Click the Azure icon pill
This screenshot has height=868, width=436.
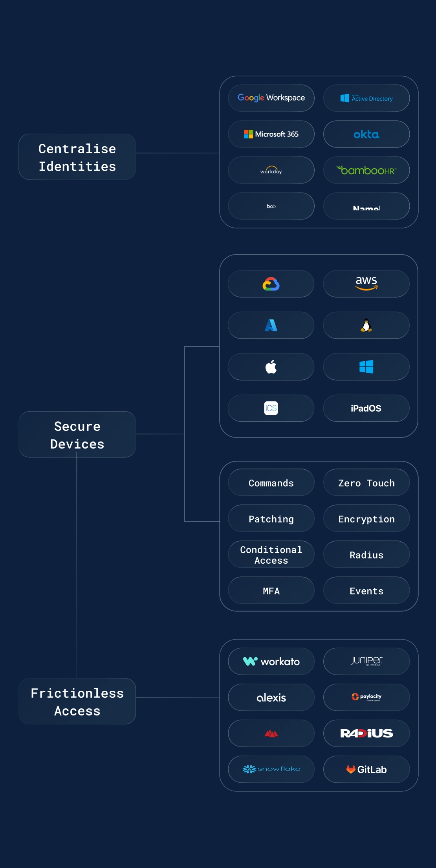(271, 325)
